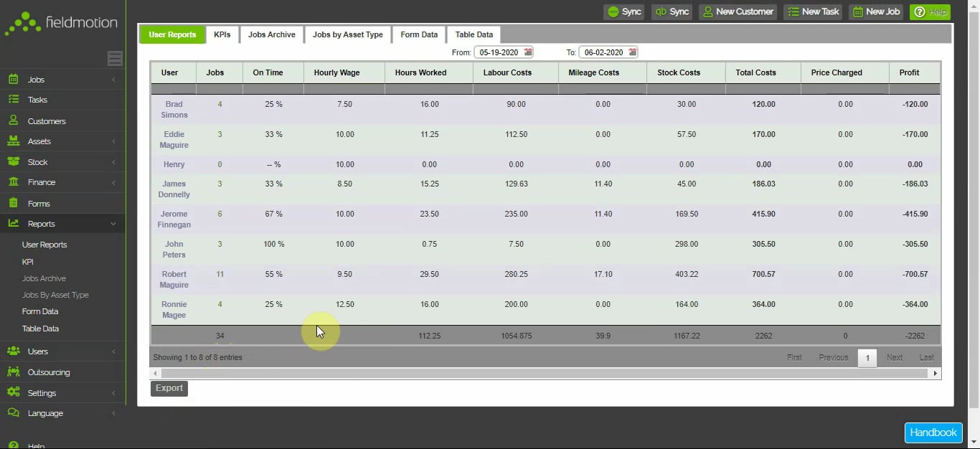This screenshot has height=449, width=980.
Task: Expand the Finance sidebar submenu
Action: [113, 182]
